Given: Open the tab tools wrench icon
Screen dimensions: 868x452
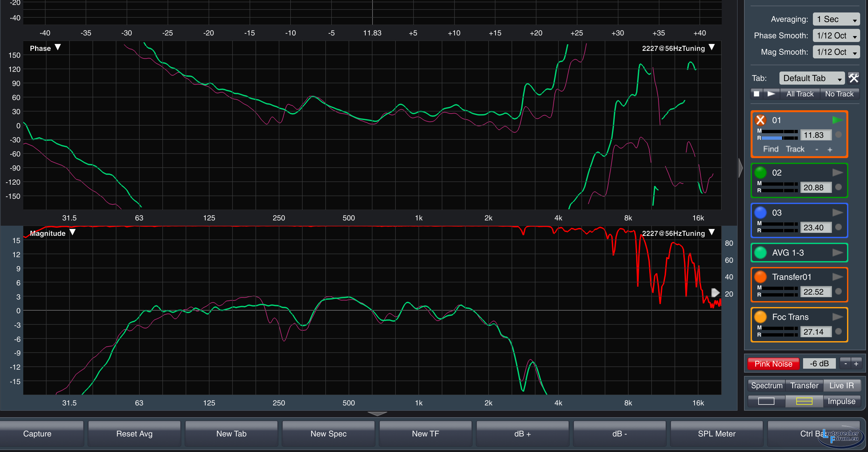Looking at the screenshot, I should (x=854, y=78).
